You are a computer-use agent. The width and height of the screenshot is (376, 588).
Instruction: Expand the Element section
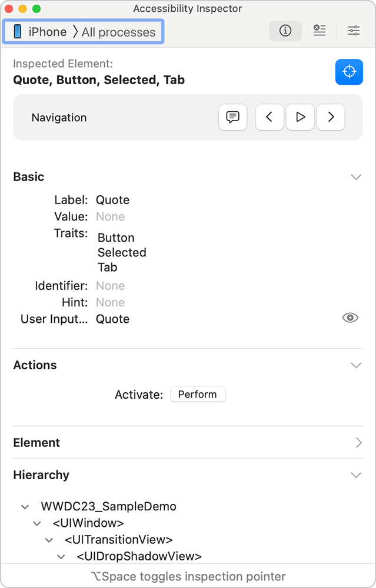358,443
